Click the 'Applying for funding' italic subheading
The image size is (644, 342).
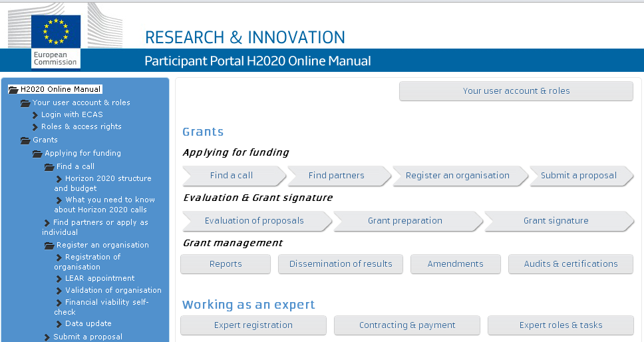(236, 153)
